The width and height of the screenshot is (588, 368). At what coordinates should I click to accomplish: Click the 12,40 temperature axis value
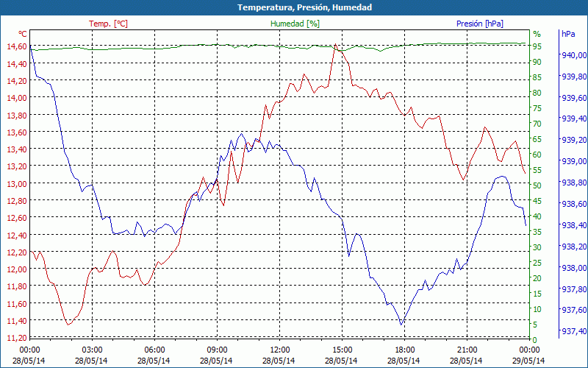(17, 235)
